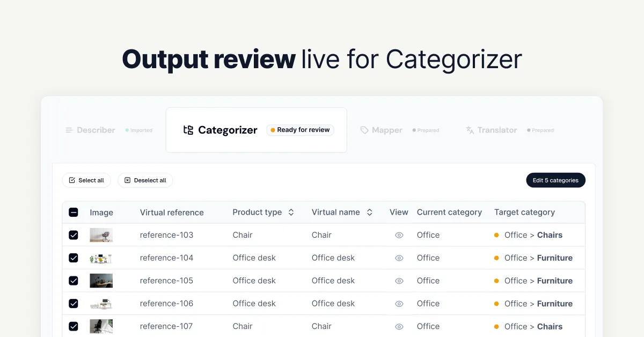644x337 pixels.
Task: Uncheck the reference-106 row checkbox
Action: pos(74,304)
